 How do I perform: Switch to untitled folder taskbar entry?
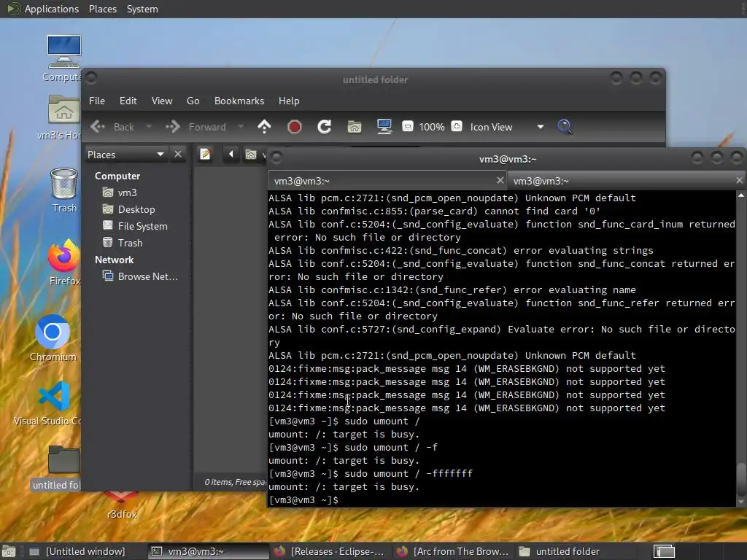click(x=576, y=551)
